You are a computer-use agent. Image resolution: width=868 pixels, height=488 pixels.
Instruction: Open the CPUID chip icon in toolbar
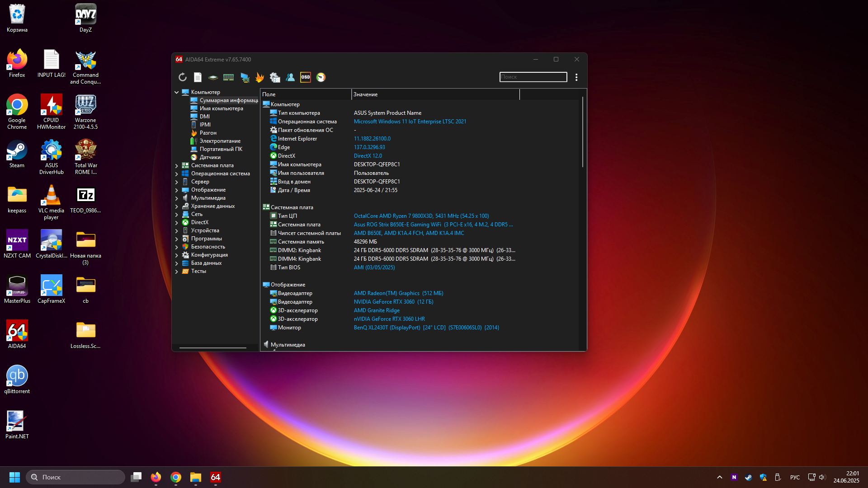[x=213, y=77]
